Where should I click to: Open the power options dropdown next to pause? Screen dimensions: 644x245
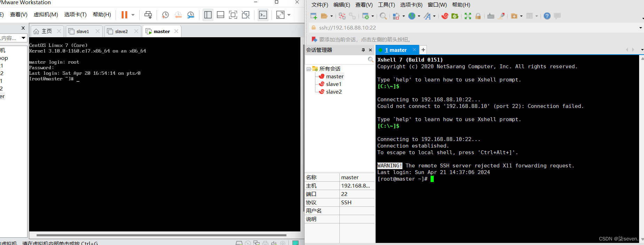tap(133, 15)
